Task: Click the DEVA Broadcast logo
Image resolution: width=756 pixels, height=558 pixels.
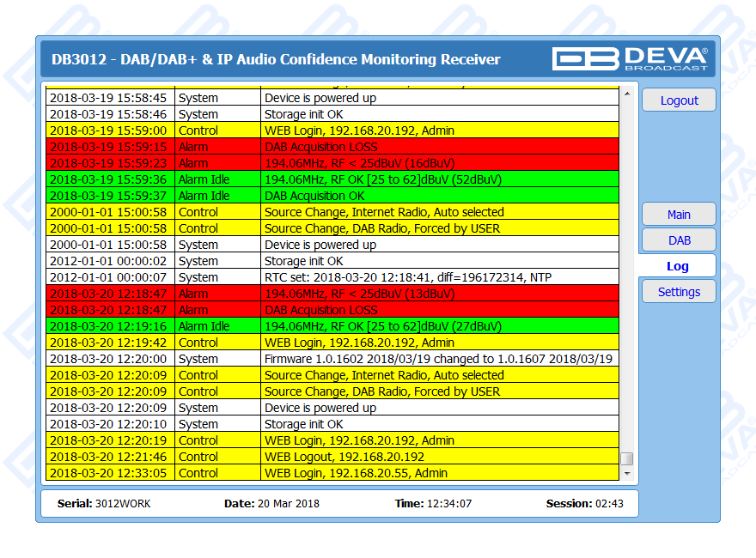Action: 630,58
